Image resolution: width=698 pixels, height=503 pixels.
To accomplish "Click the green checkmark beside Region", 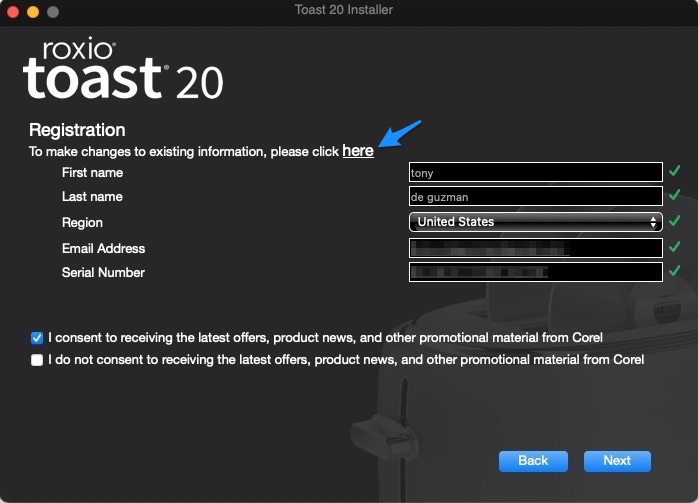I will [674, 220].
